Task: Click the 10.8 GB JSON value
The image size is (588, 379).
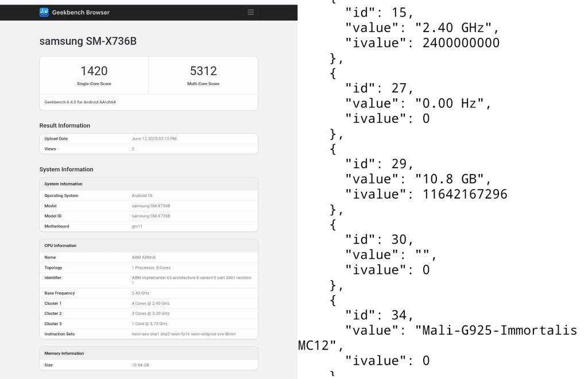Action: 450,179
